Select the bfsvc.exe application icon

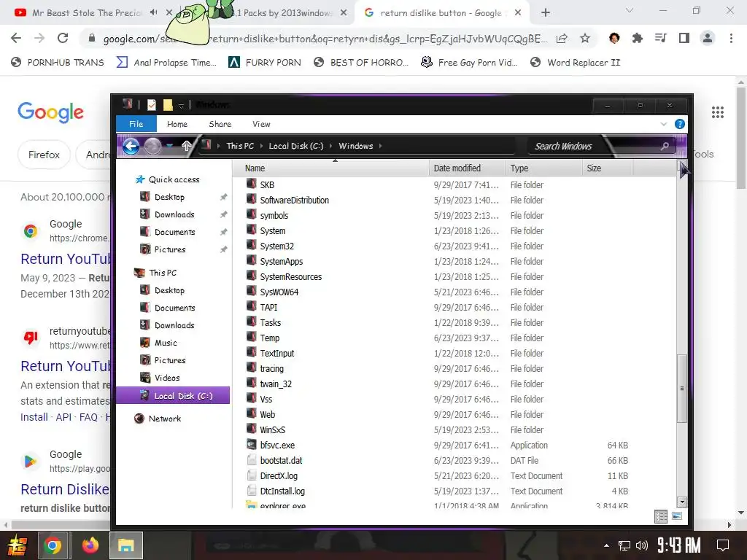252,445
